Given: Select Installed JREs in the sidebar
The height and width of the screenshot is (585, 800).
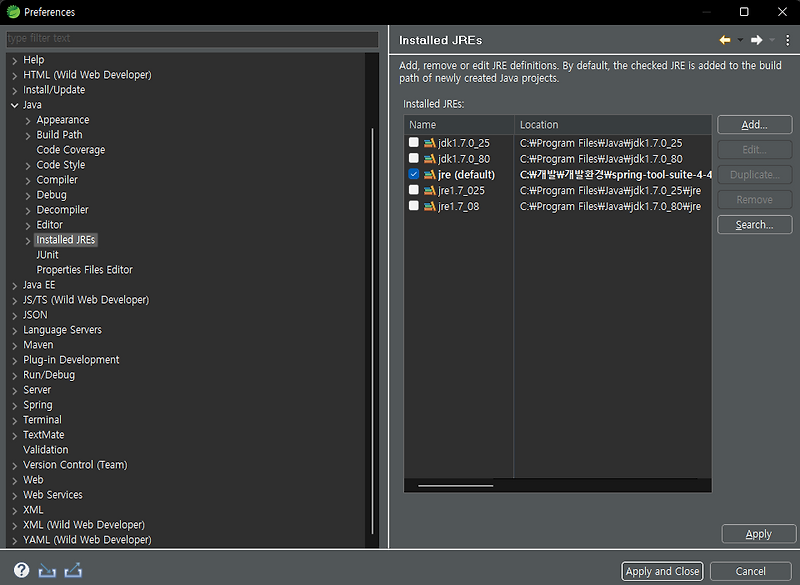Looking at the screenshot, I should [66, 239].
